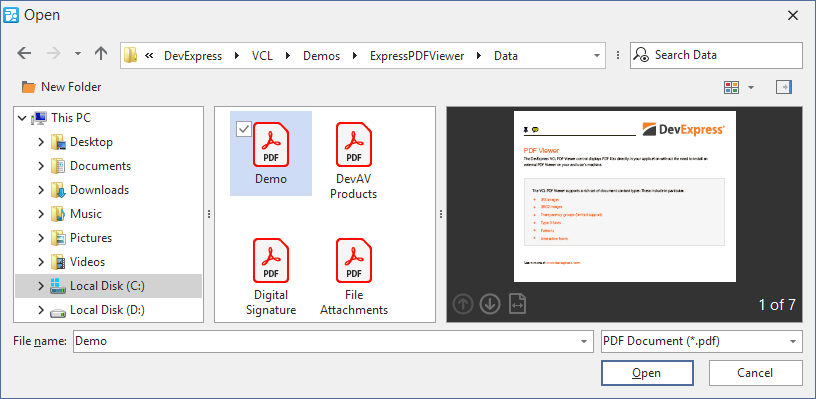Expand subfolders arrow after DevExpress breadcrumb

coord(236,56)
